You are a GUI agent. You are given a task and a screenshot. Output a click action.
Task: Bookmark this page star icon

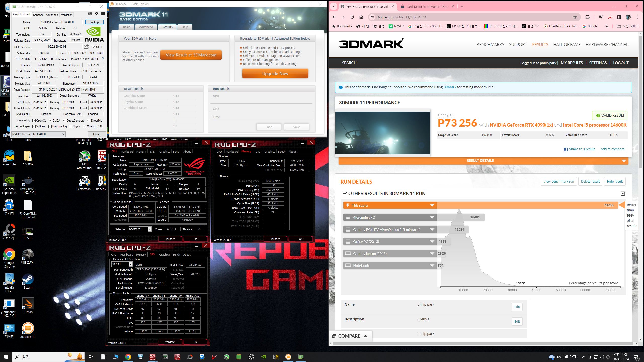click(x=575, y=17)
